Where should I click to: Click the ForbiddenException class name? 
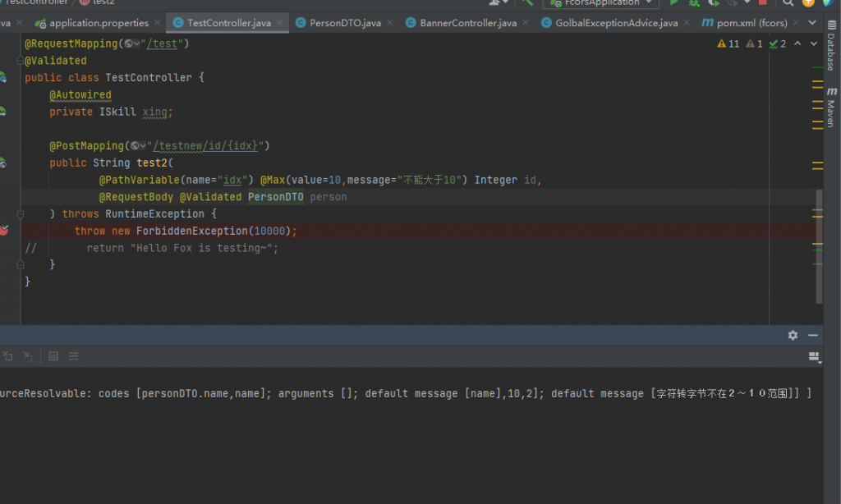[x=192, y=231]
